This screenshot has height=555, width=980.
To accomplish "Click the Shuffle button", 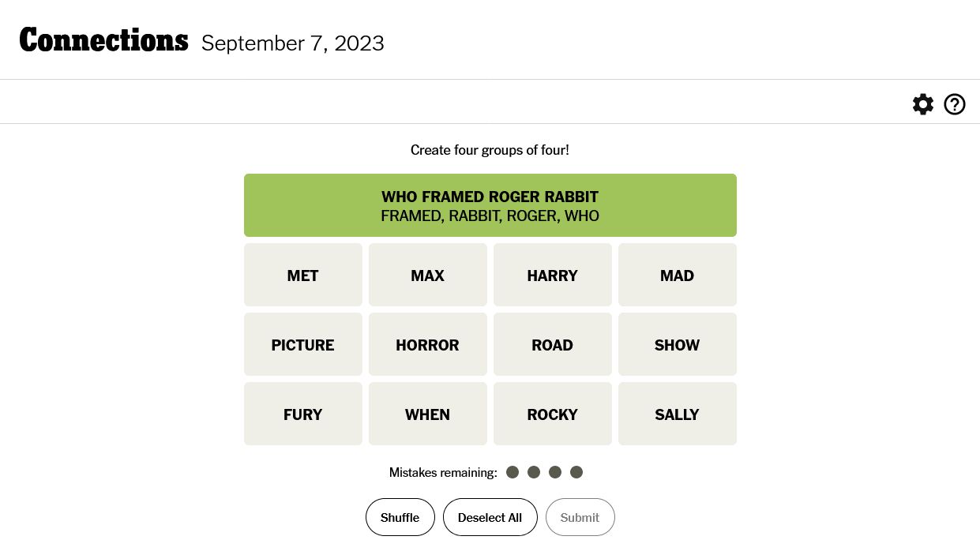I will coord(400,517).
